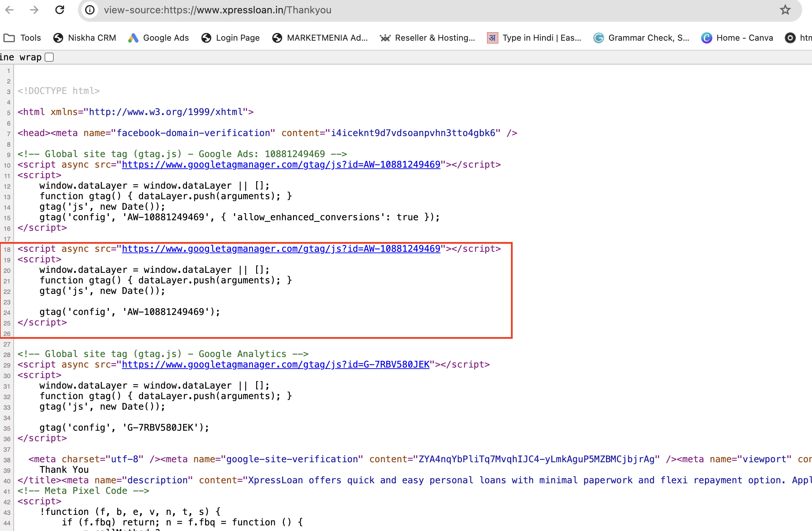Click line number 29 in gutter
This screenshot has width=812, height=531.
pyautogui.click(x=7, y=365)
